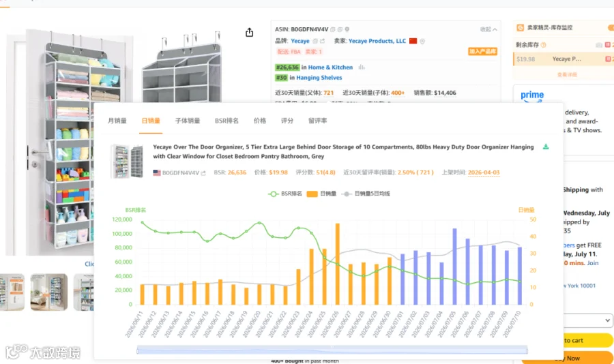Image resolution: width=614 pixels, height=364 pixels.
Task: Open the 价格 tab
Action: [260, 121]
